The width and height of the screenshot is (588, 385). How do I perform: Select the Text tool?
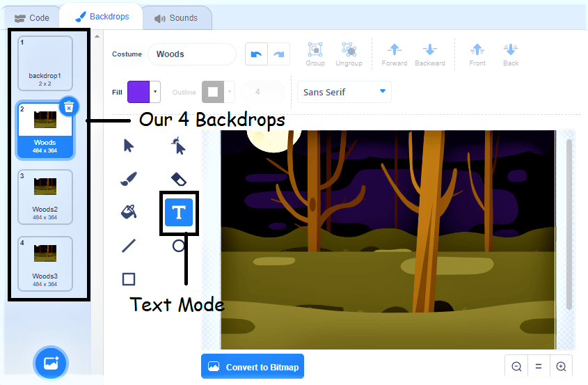coord(179,212)
